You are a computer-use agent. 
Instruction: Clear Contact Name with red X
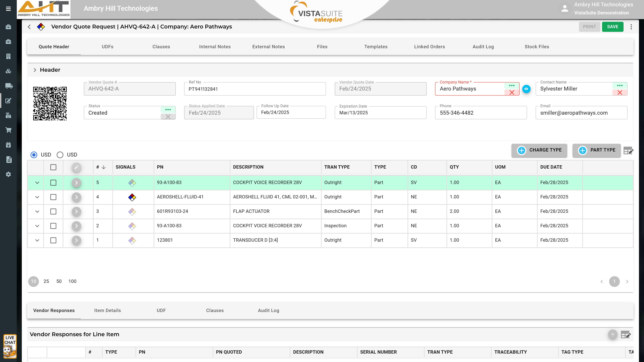point(620,93)
